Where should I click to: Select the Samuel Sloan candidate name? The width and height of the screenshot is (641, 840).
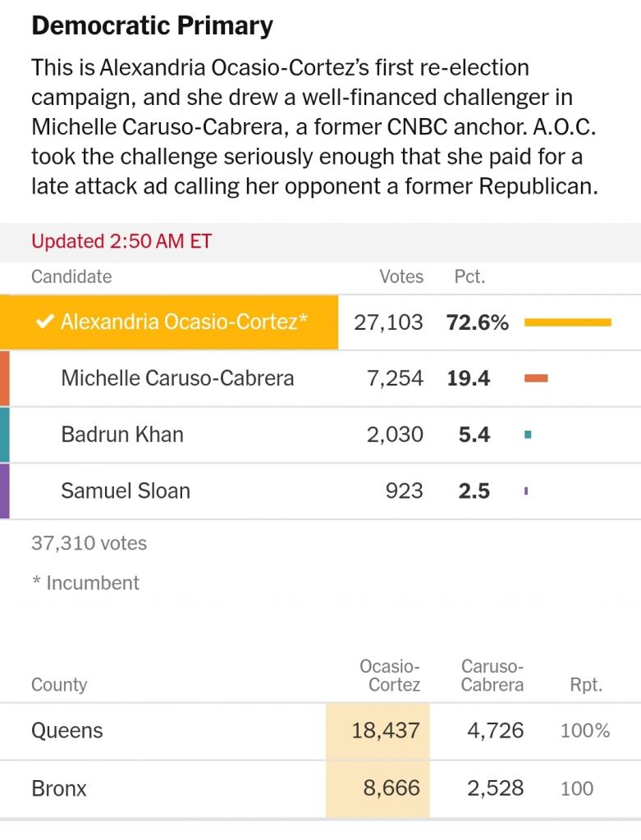pyautogui.click(x=126, y=491)
